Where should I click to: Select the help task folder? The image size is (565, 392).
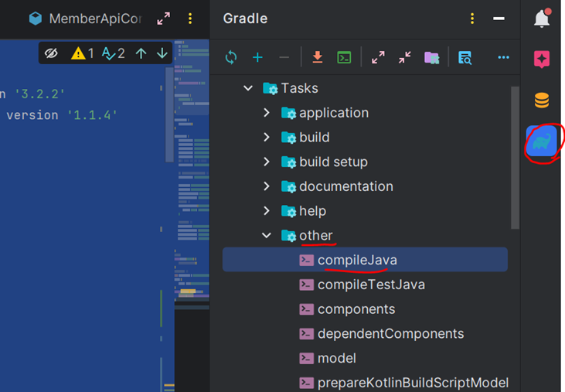[x=304, y=211]
